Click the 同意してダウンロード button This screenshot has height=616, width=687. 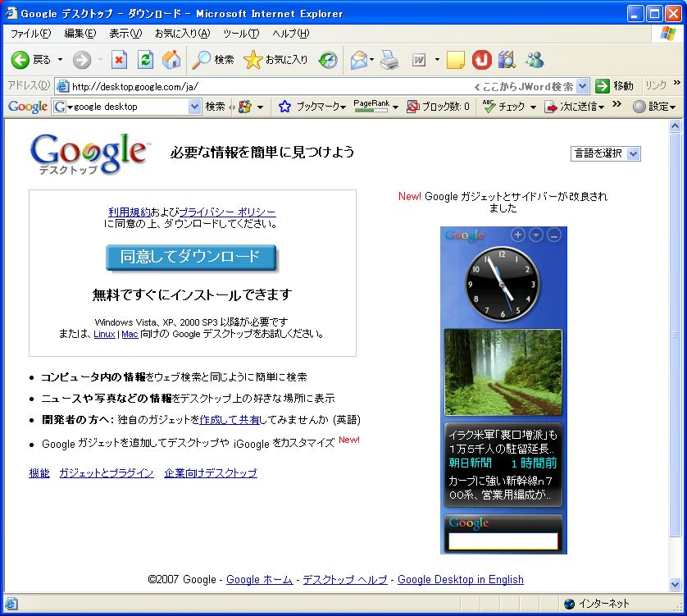coord(191,257)
